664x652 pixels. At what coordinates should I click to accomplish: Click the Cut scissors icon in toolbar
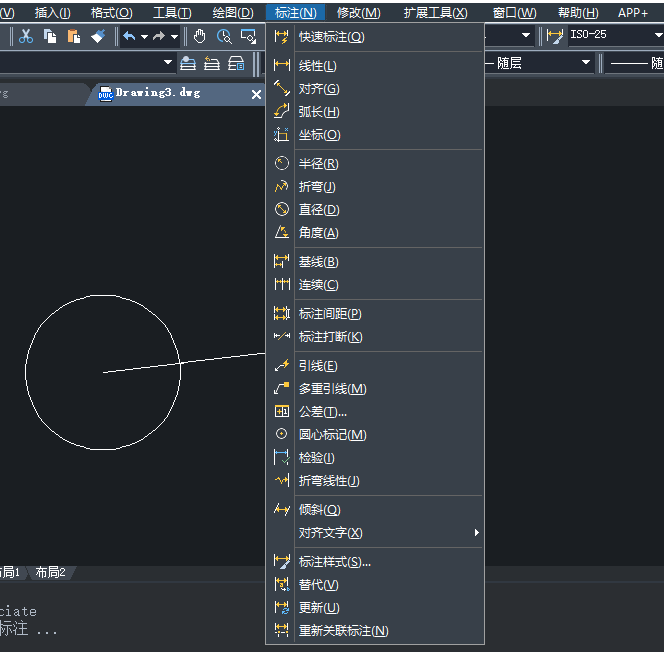(x=26, y=36)
